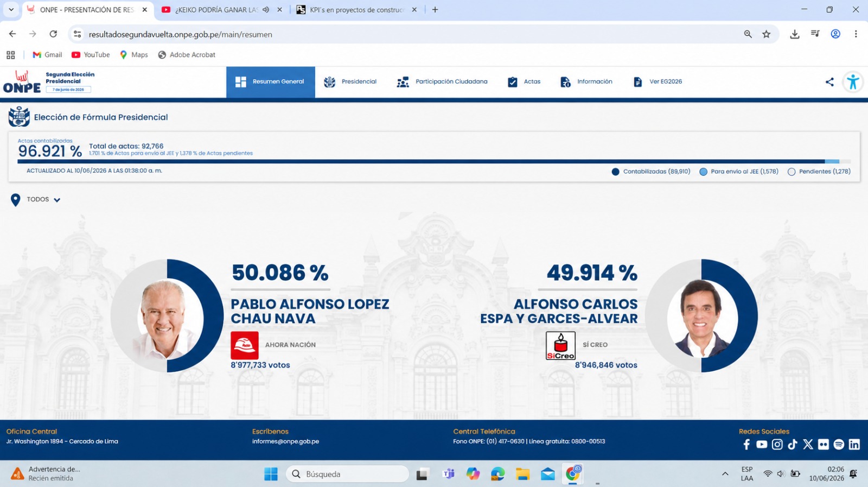Image resolution: width=868 pixels, height=487 pixels.
Task: Open ONPE TikTok icon
Action: click(x=793, y=445)
